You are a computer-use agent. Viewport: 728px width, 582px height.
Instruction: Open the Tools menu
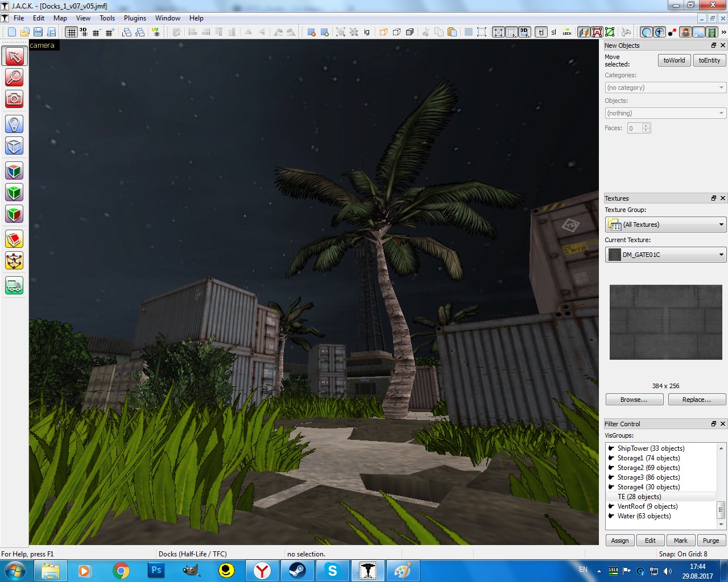pyautogui.click(x=107, y=18)
